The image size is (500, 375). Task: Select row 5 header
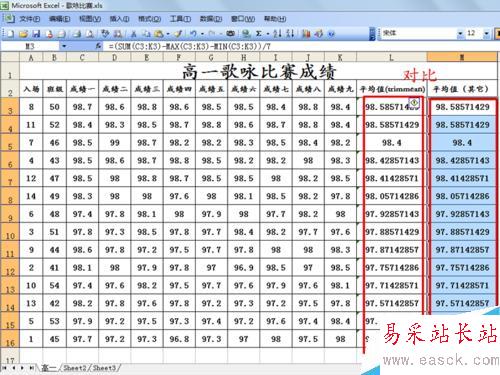pos(10,143)
